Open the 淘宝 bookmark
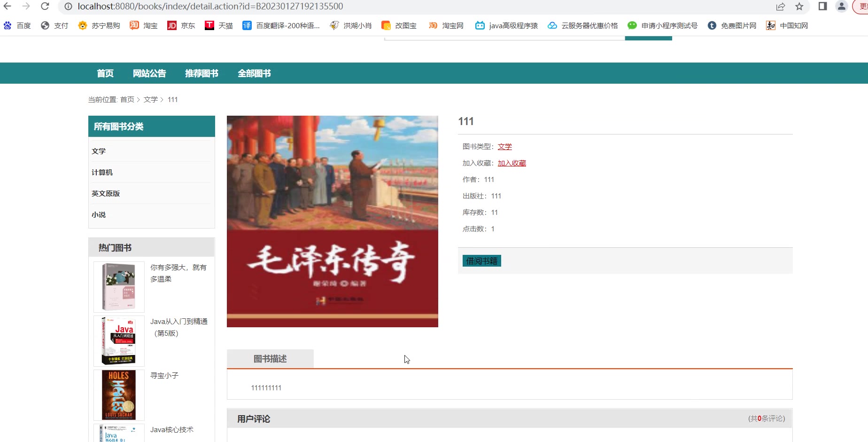This screenshot has height=442, width=868. tap(144, 25)
